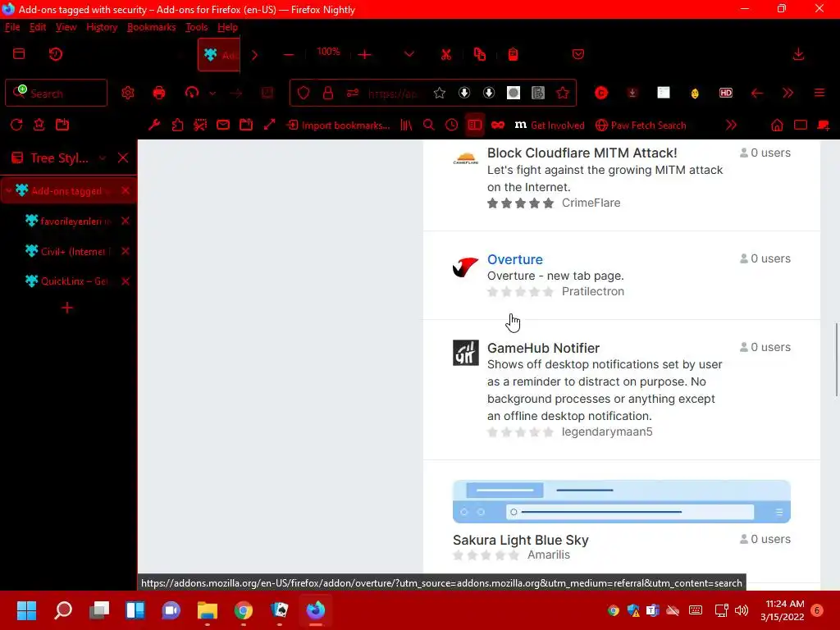840x630 pixels.
Task: Open Block Cloudflare MITM Attack! add-on
Action: click(582, 153)
